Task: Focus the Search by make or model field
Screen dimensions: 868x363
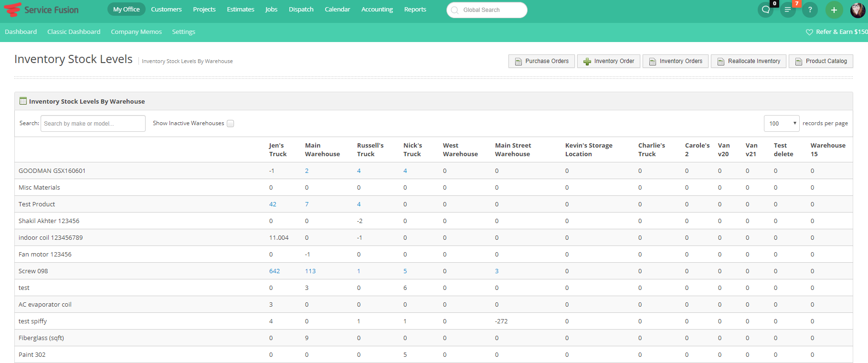Action: coord(93,123)
